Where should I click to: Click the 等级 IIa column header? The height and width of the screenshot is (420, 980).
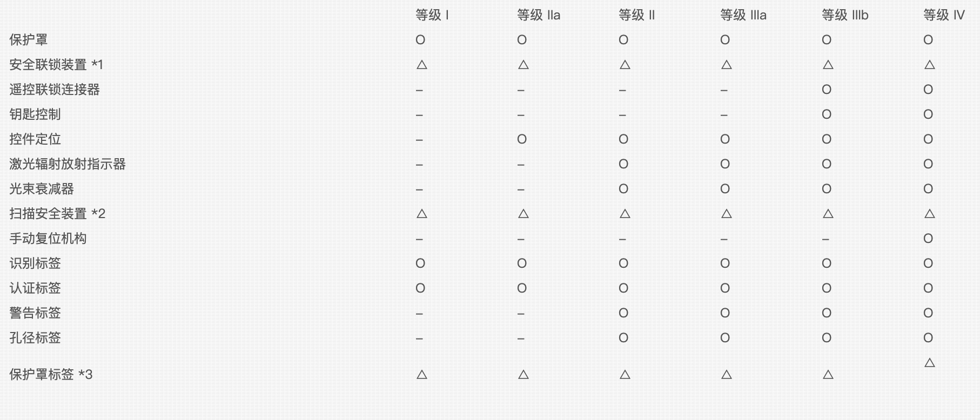[x=539, y=15]
